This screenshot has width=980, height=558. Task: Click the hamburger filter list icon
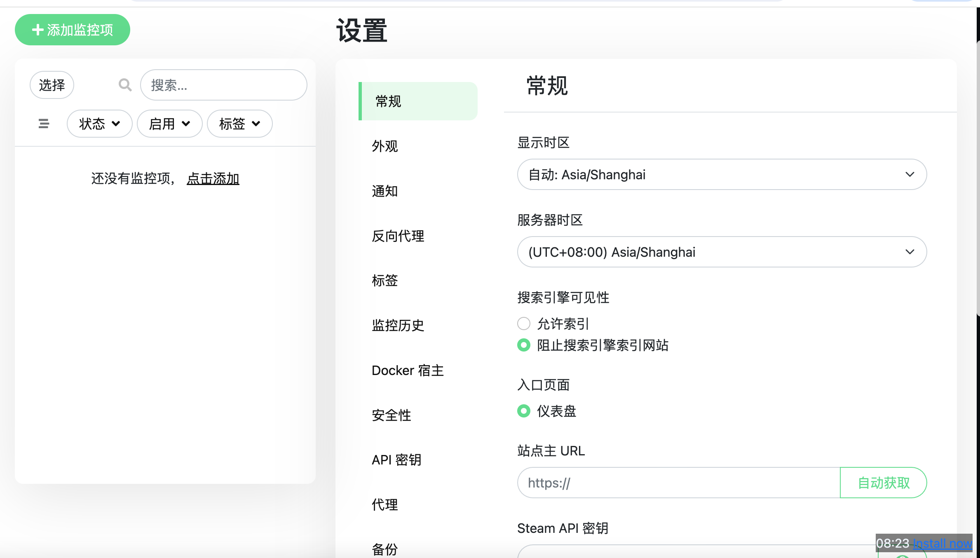click(x=44, y=124)
